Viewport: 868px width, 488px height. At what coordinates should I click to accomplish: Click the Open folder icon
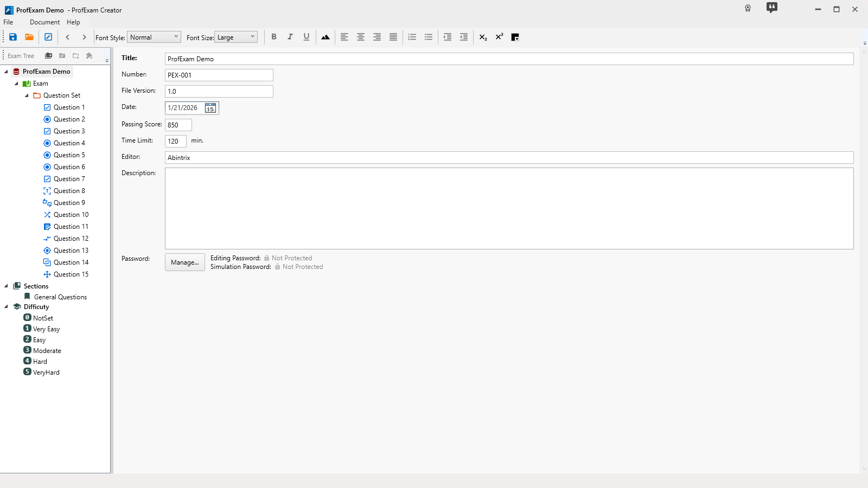click(29, 37)
